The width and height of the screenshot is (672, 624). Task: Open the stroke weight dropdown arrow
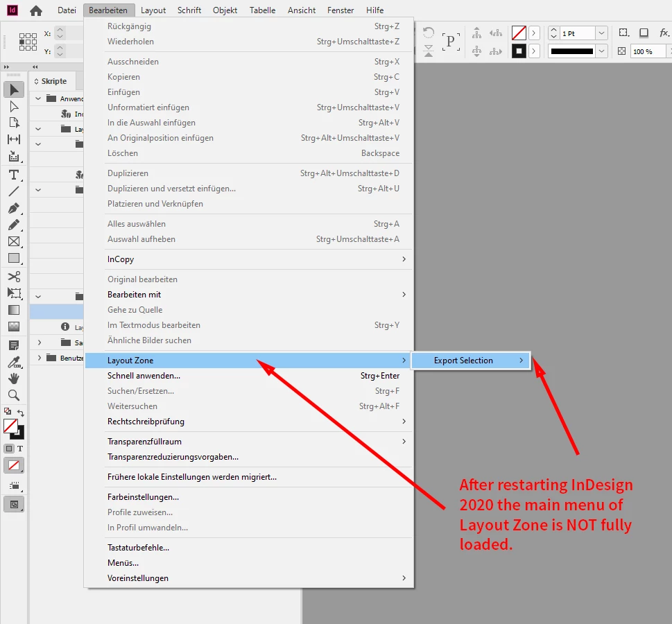[x=602, y=33]
